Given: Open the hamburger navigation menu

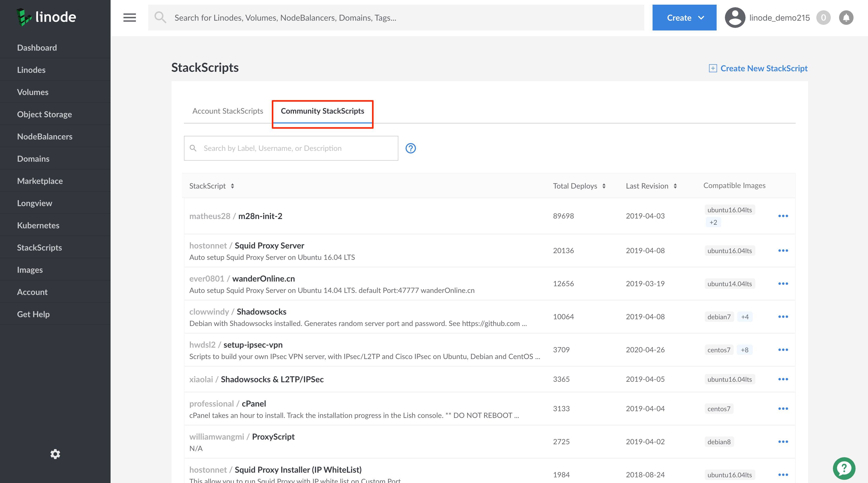Looking at the screenshot, I should point(129,18).
